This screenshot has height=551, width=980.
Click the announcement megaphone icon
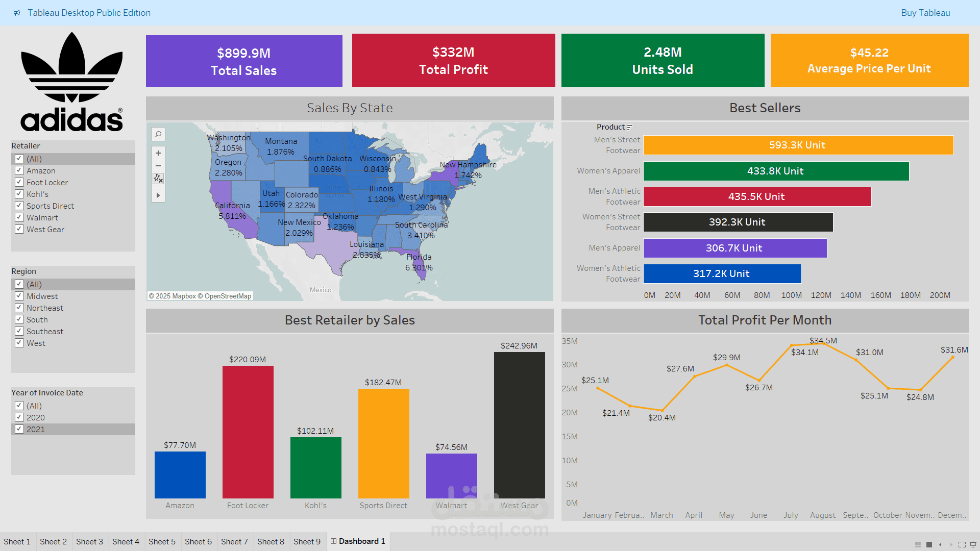pyautogui.click(x=17, y=13)
